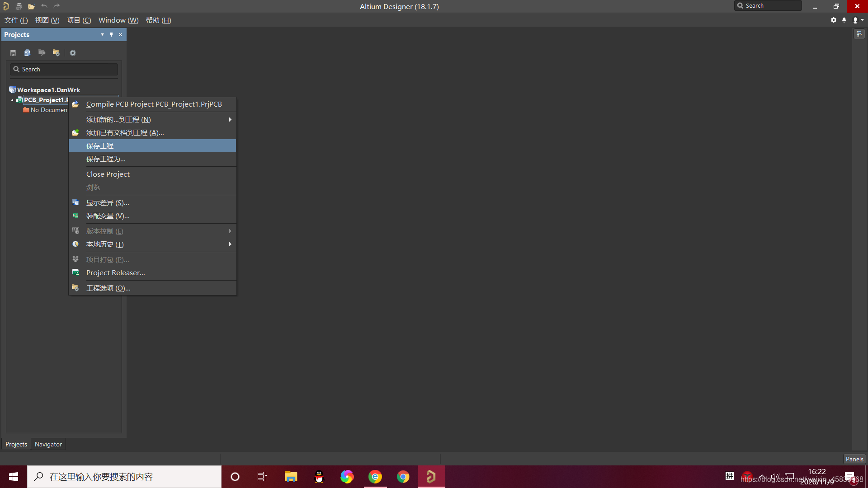Click the project folder options icon in Projects toolbar
The width and height of the screenshot is (868, 488).
coord(56,53)
